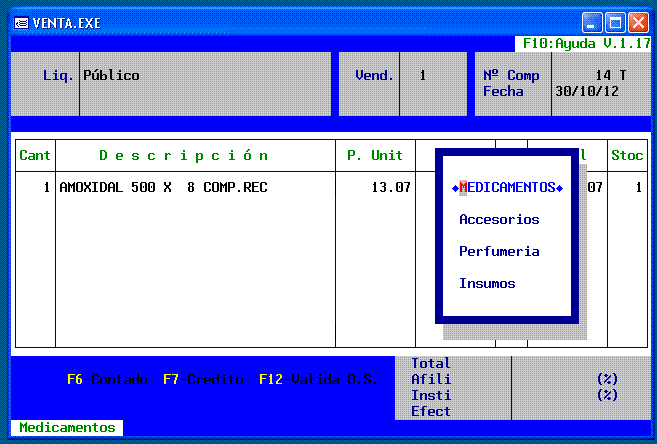This screenshot has width=657, height=444.
Task: Click the P. Unit column header
Action: point(374,155)
